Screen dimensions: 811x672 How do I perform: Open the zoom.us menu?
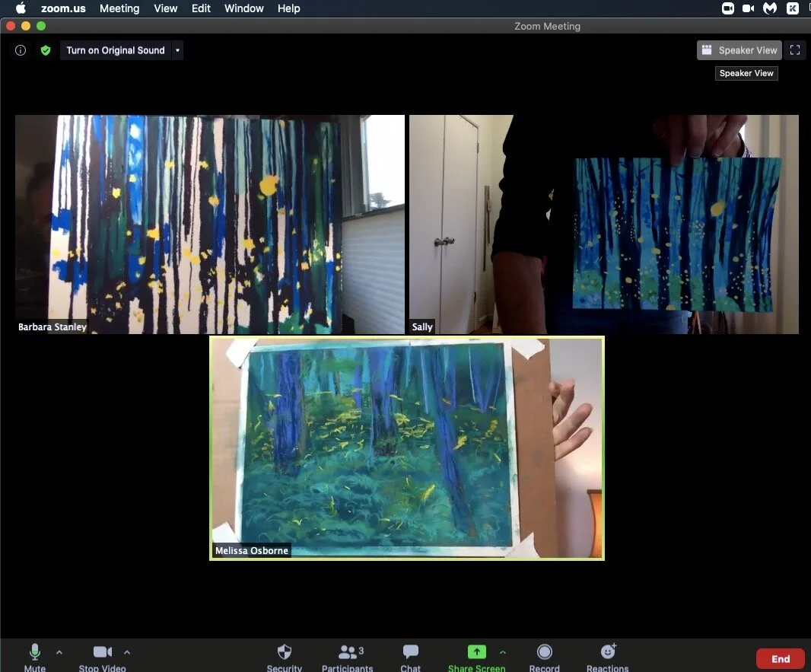(63, 8)
